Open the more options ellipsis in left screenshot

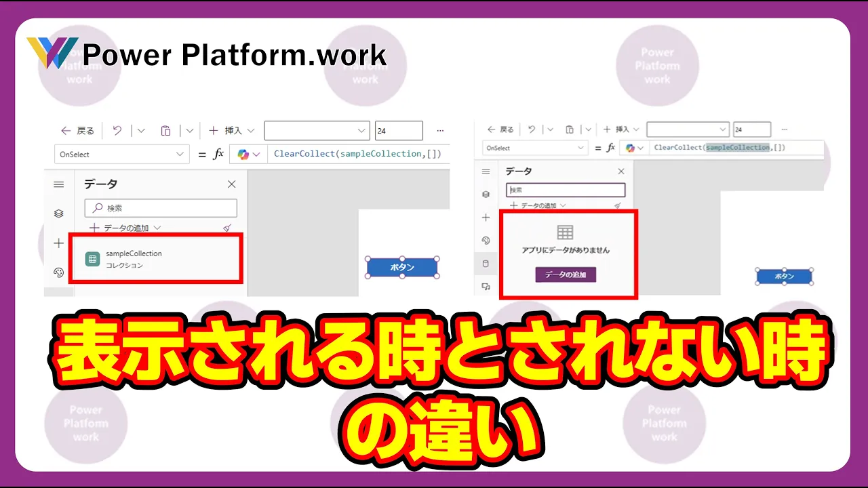[x=440, y=131]
